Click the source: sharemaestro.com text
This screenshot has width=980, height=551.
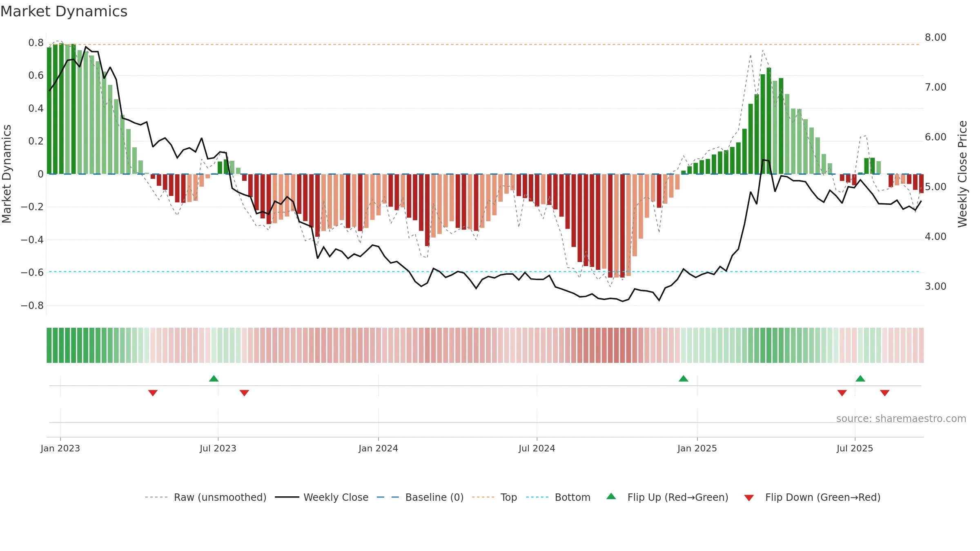click(901, 418)
